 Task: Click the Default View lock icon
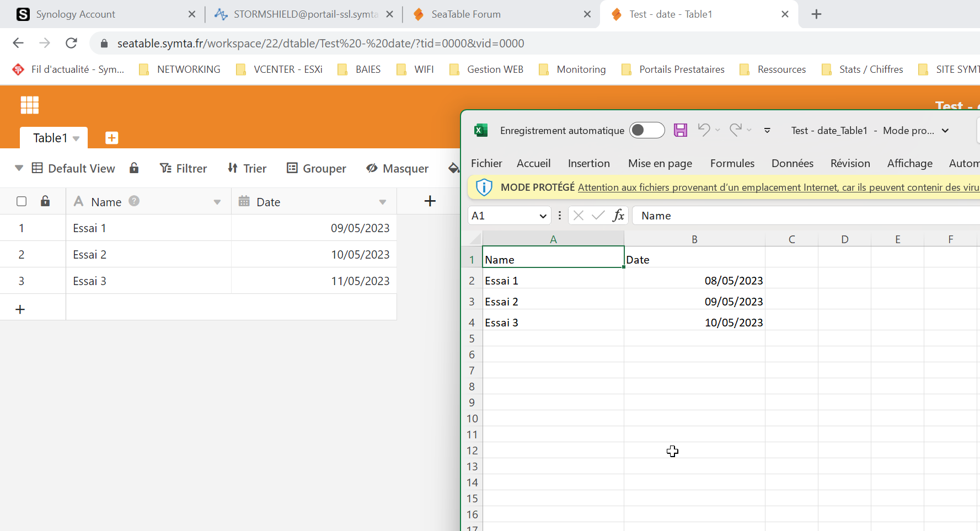[134, 168]
